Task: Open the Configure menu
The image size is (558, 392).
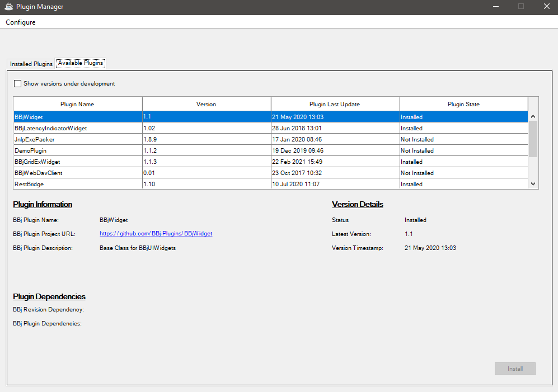Action: pos(20,22)
